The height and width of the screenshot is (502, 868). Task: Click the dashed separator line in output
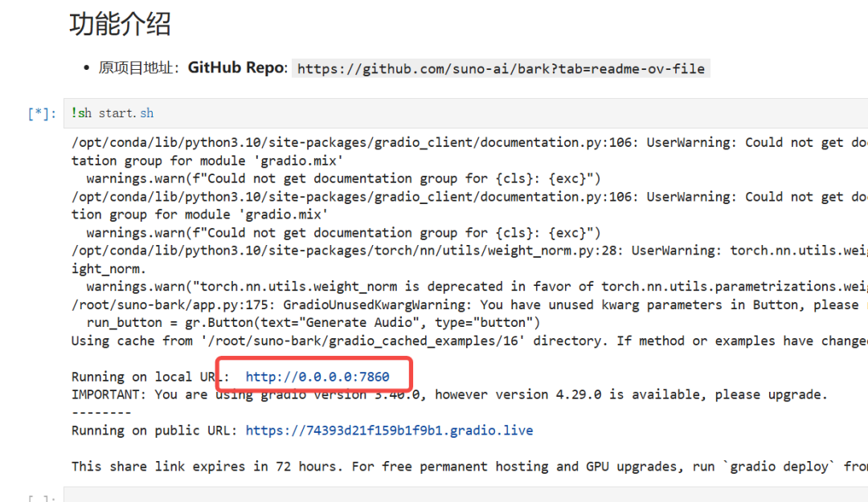[x=101, y=412]
